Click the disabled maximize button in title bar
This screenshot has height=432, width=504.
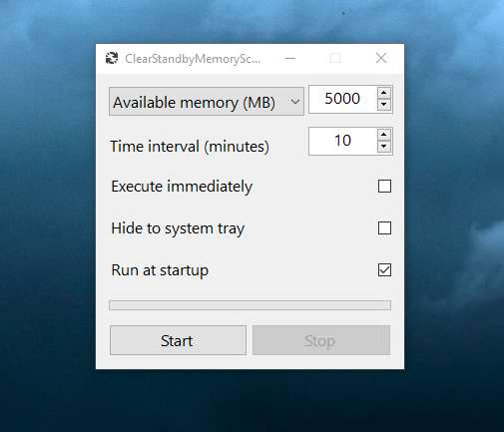335,59
